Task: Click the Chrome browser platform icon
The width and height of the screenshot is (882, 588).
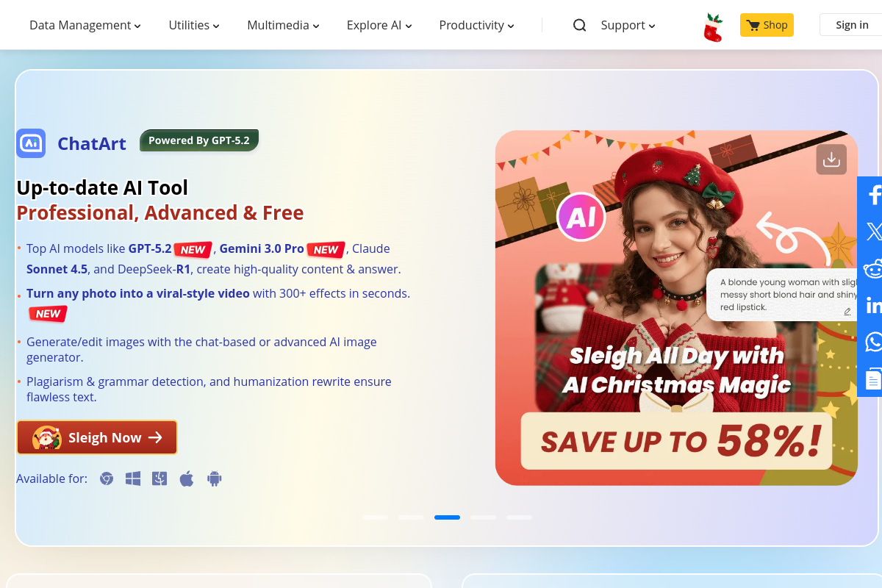Action: pos(107,479)
